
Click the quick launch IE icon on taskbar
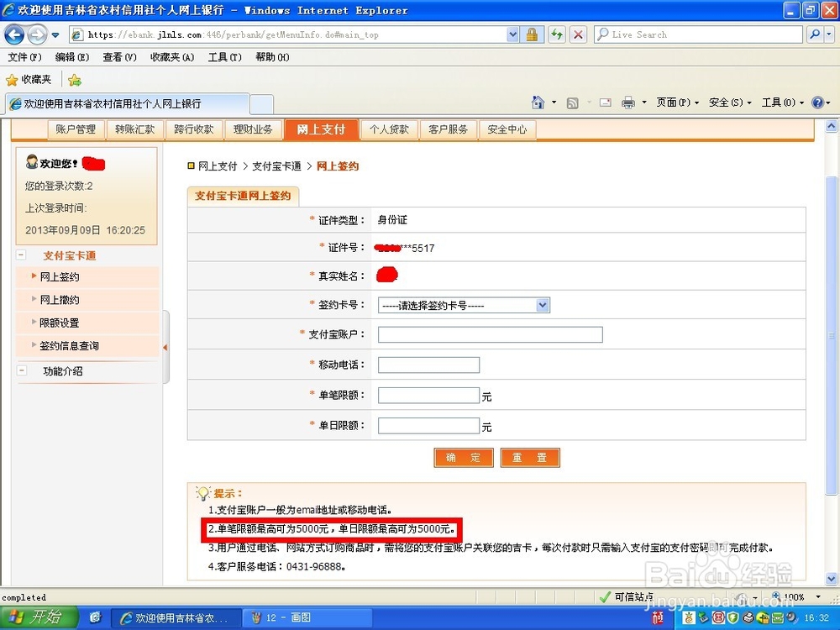(x=96, y=617)
